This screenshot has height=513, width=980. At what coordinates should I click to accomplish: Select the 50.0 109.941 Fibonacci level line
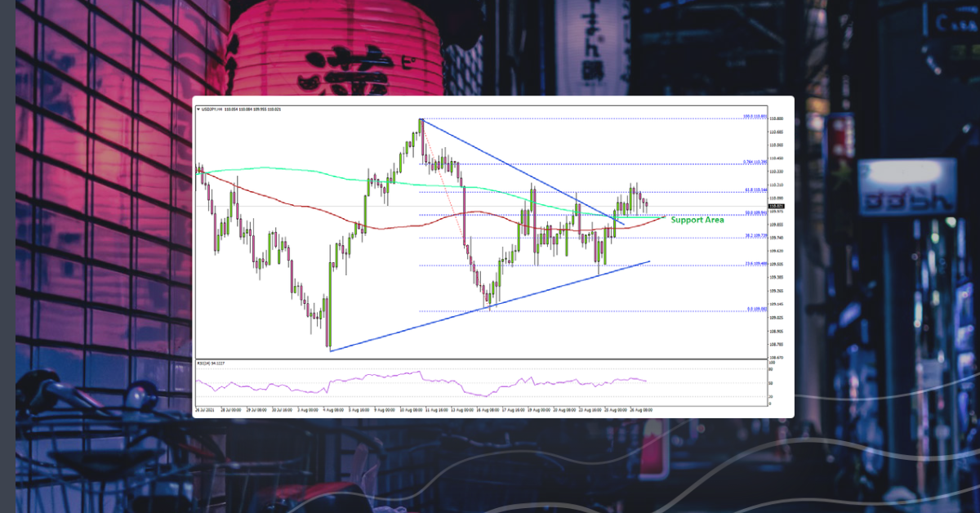(572, 213)
